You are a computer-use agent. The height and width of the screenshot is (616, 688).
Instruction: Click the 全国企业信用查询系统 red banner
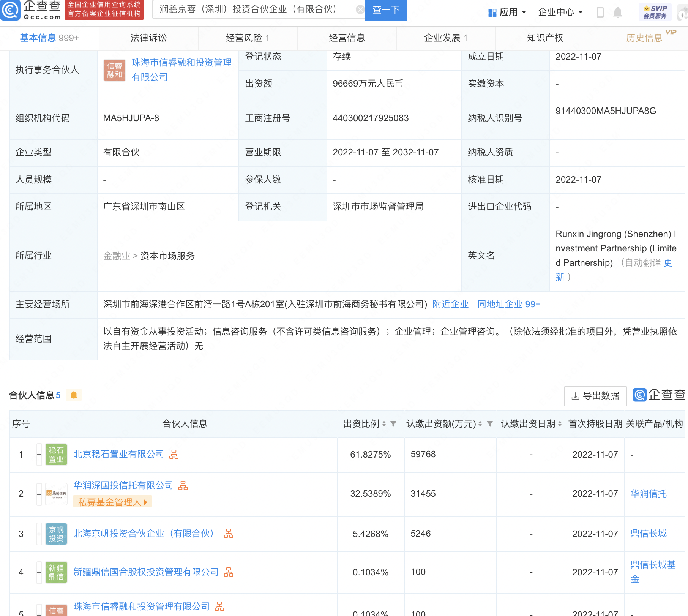click(x=104, y=9)
